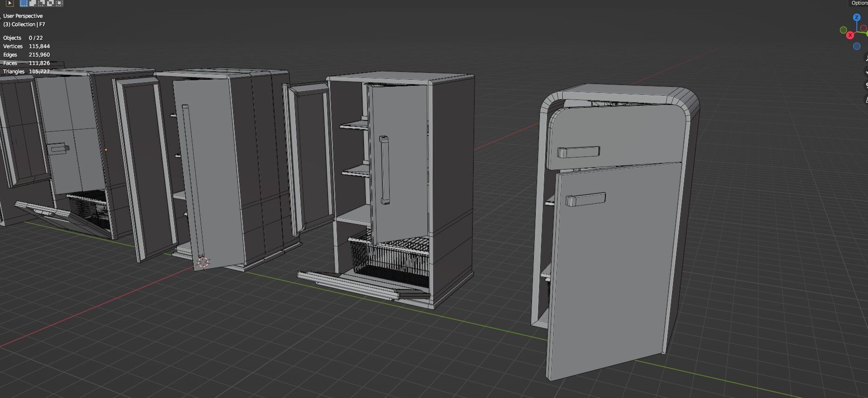Click the red X axis gizmo handle
This screenshot has height=398, width=868.
click(x=850, y=35)
